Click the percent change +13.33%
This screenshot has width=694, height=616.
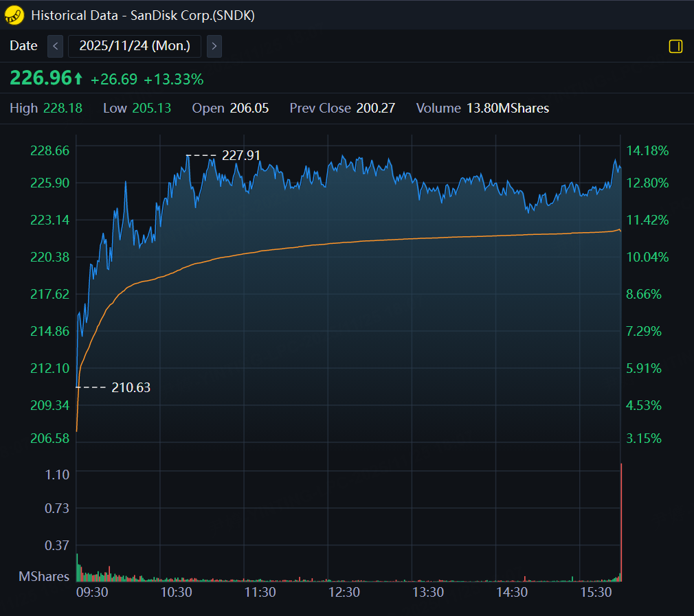click(x=173, y=80)
